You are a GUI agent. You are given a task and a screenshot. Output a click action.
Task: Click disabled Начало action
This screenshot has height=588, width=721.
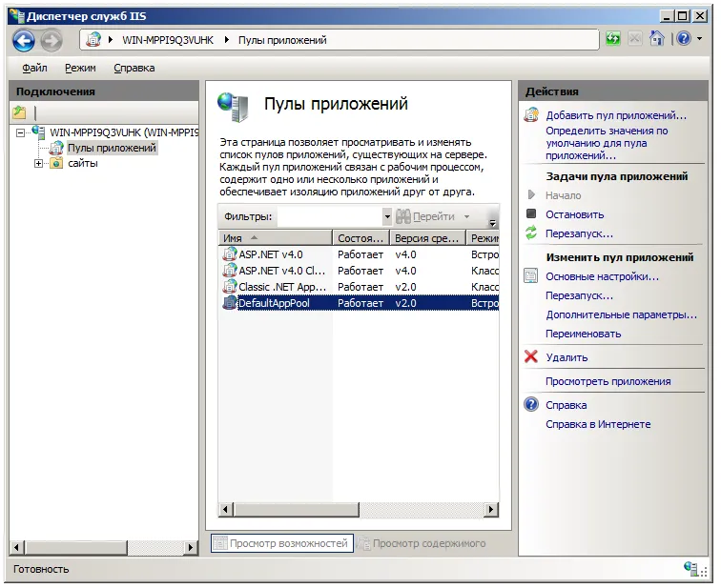[563, 195]
